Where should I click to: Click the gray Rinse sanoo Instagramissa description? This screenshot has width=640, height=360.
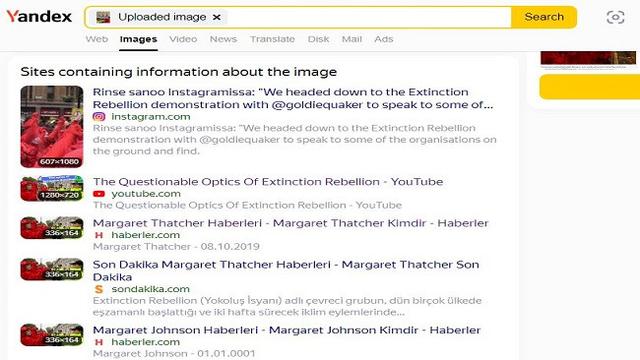[294, 140]
